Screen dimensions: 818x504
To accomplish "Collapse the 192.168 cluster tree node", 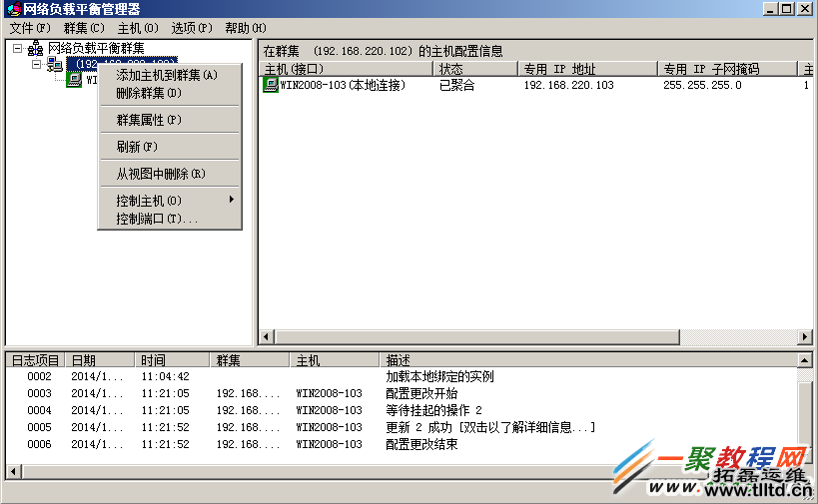I will click(x=37, y=65).
